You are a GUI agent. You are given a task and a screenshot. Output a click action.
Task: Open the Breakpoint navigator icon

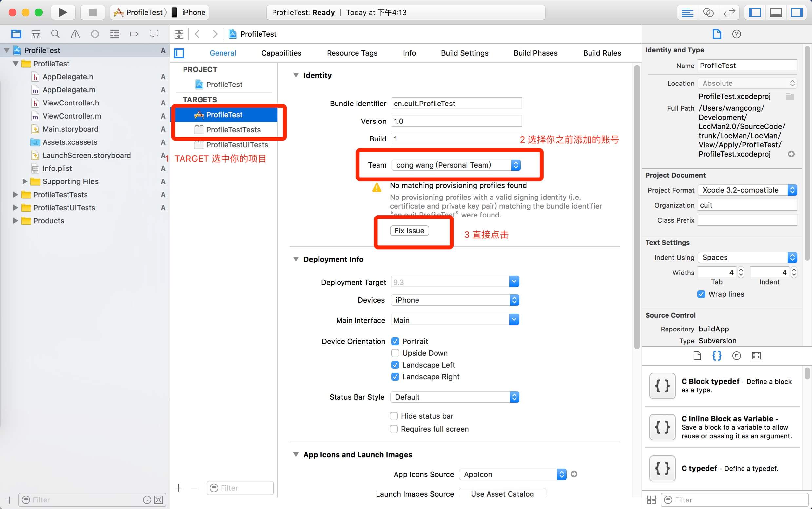134,34
